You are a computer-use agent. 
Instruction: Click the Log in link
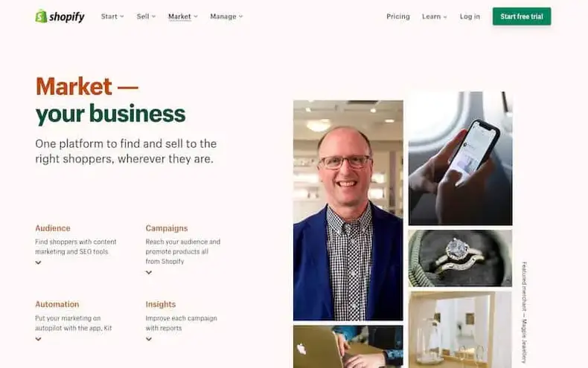[470, 16]
